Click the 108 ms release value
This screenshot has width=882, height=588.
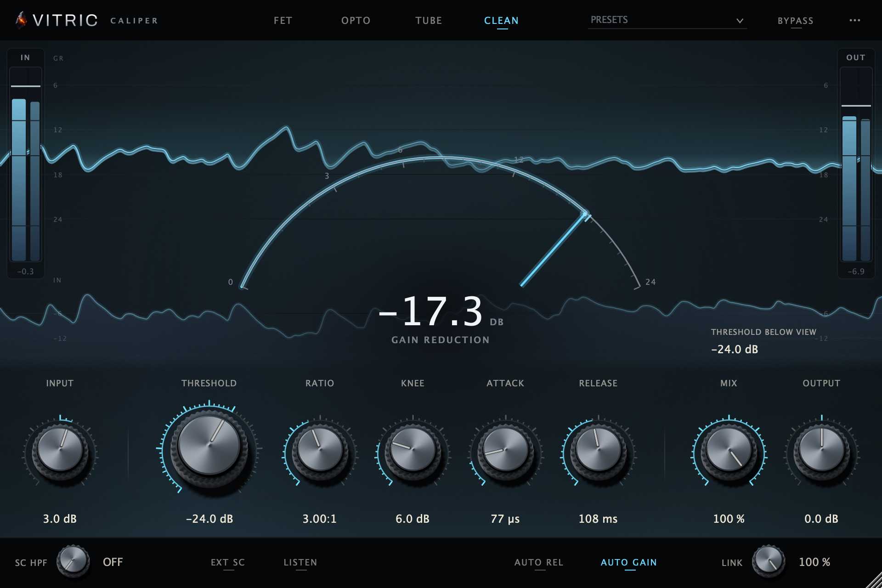click(x=598, y=519)
